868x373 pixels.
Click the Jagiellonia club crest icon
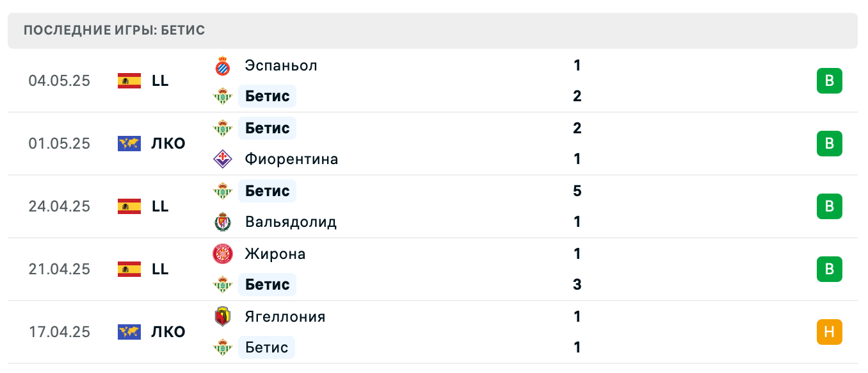(222, 317)
